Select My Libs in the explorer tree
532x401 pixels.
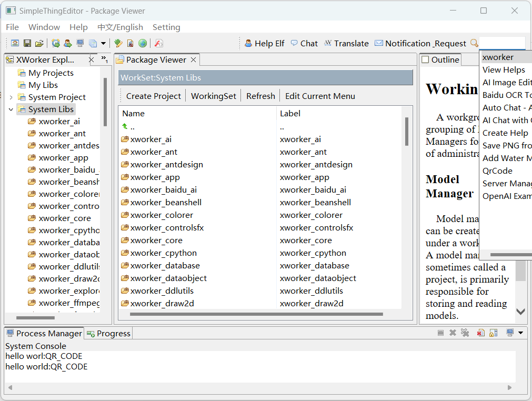pos(43,85)
